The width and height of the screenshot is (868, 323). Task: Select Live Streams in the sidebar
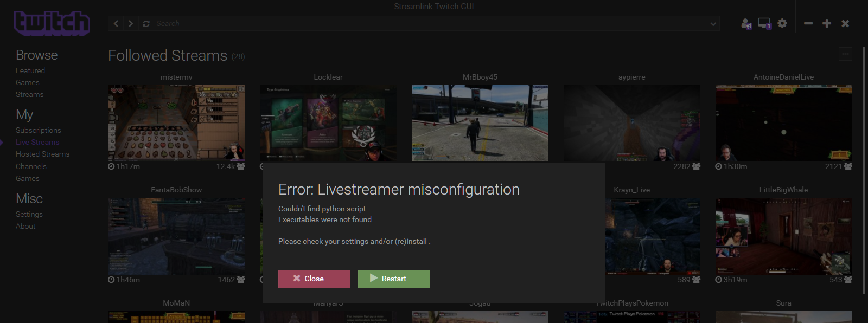coord(37,142)
